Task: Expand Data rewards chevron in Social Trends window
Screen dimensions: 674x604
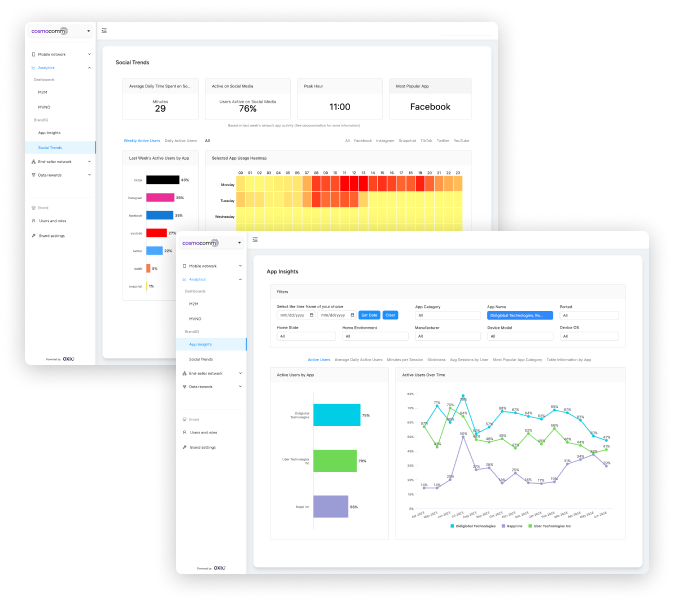Action: pos(89,175)
